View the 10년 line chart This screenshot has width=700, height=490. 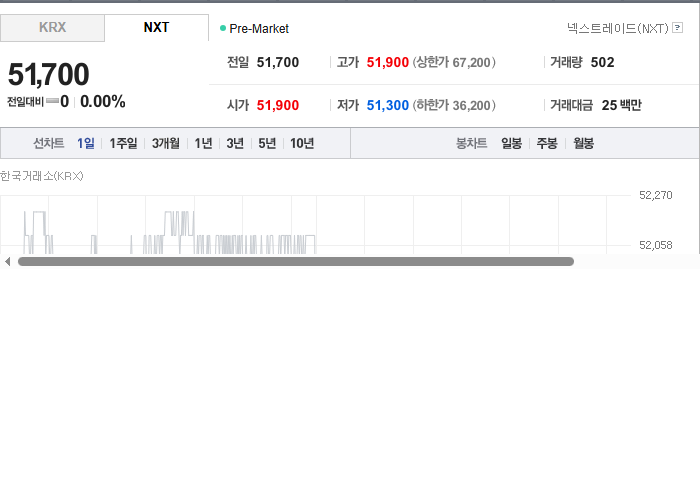coord(302,143)
